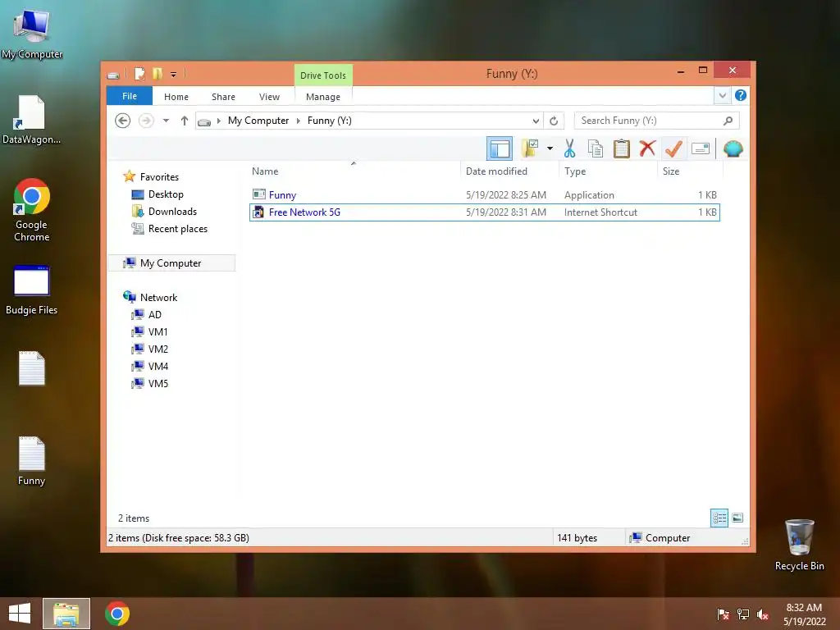Click the Up one level arrow
The height and width of the screenshot is (630, 840).
point(185,121)
